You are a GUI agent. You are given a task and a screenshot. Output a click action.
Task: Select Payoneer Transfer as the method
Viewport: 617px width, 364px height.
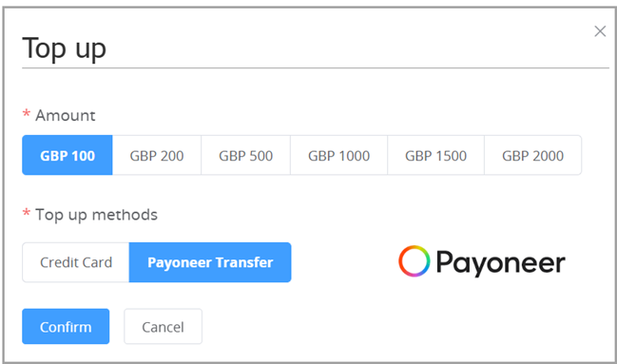[210, 262]
